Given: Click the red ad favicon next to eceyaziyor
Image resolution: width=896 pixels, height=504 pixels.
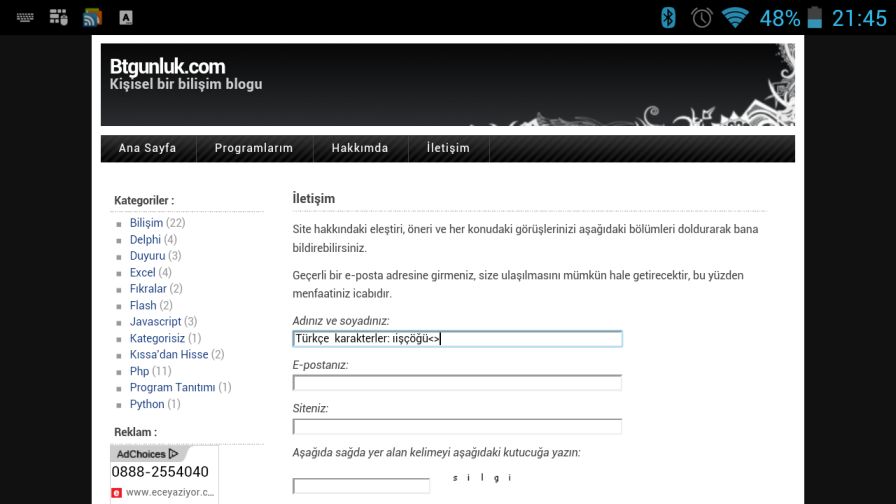Looking at the screenshot, I should point(117,493).
